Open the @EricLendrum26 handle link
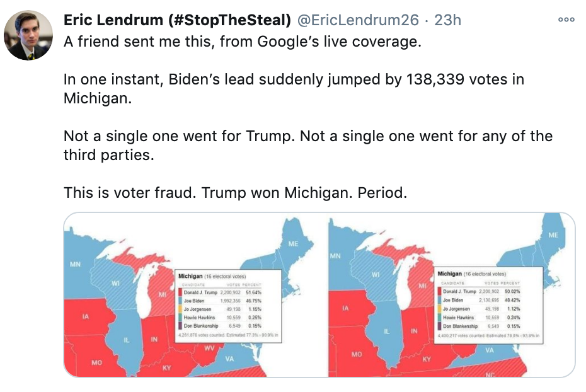Screen dimensions: 586x392 [358, 20]
